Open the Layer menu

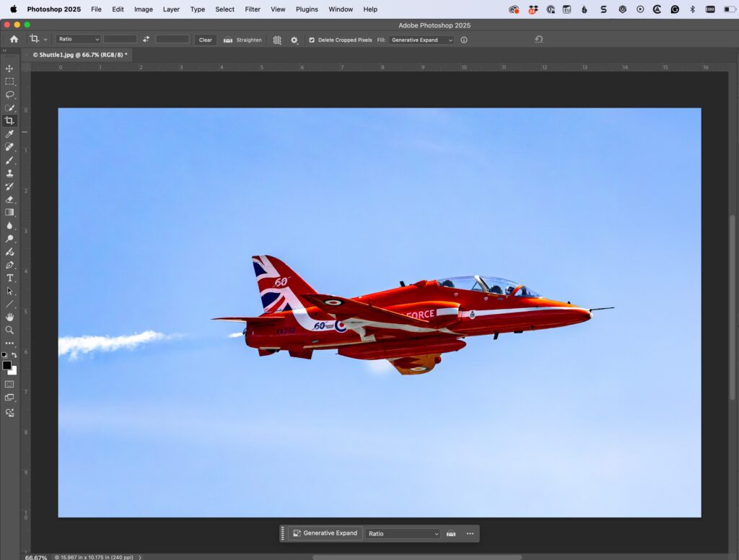(171, 9)
